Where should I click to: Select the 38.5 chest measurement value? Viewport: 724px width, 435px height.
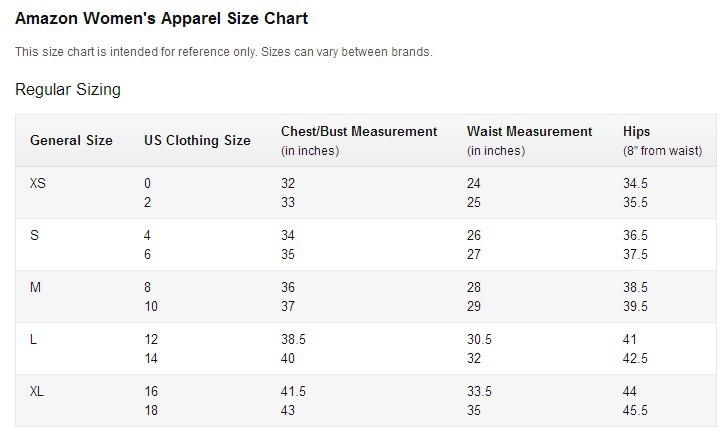[x=293, y=339]
